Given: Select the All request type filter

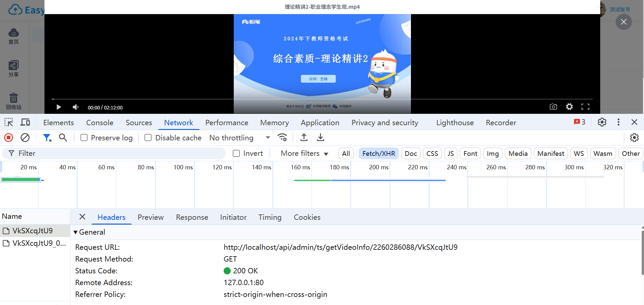Looking at the screenshot, I should pos(346,154).
